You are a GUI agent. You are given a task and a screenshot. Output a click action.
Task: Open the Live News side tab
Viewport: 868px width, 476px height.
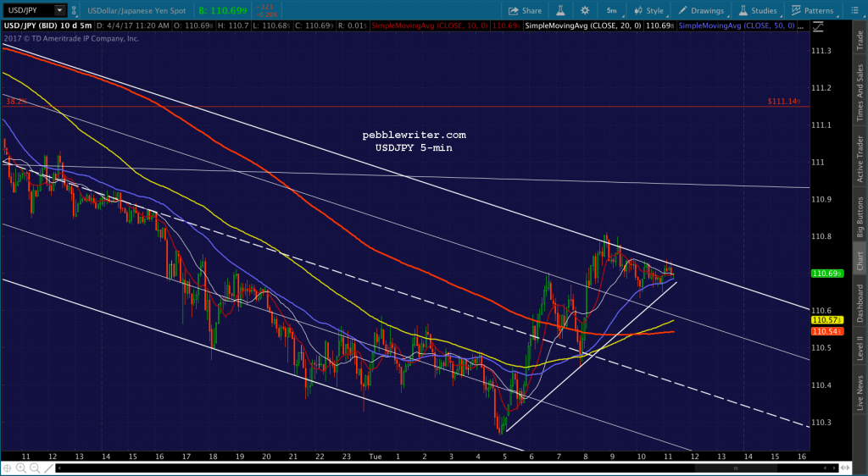(860, 393)
